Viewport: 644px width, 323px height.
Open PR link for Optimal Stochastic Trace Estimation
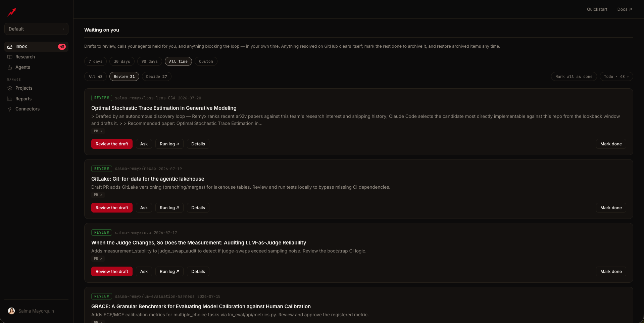click(x=98, y=131)
